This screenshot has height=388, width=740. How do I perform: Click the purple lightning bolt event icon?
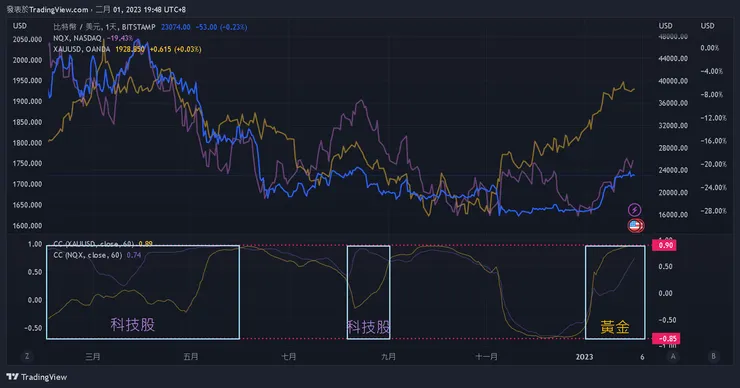[635, 210]
